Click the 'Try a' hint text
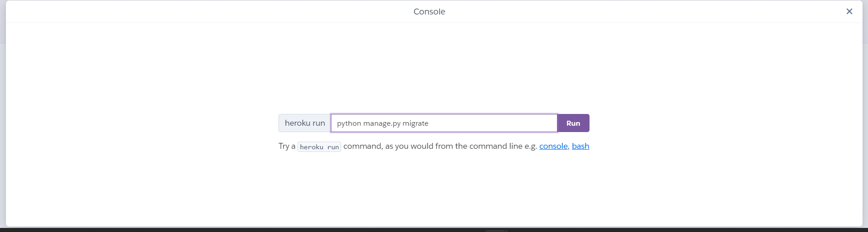 pyautogui.click(x=287, y=146)
